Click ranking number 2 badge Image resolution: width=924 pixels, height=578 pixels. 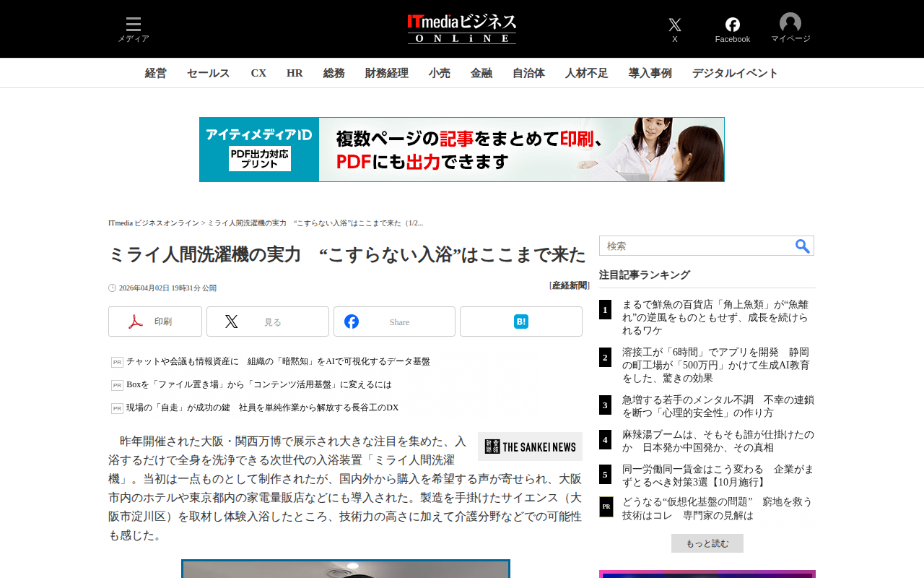tap(605, 357)
